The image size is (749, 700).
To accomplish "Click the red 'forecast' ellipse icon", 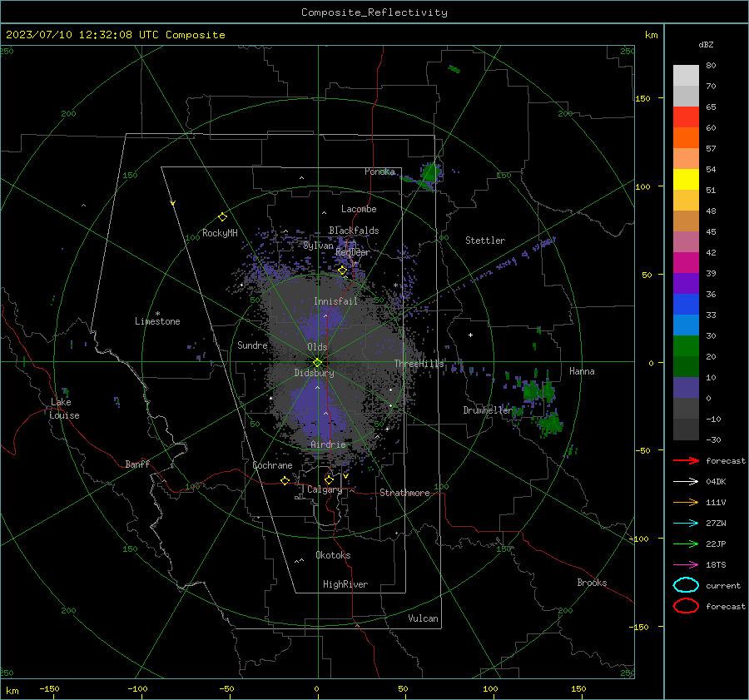I will coord(686,606).
